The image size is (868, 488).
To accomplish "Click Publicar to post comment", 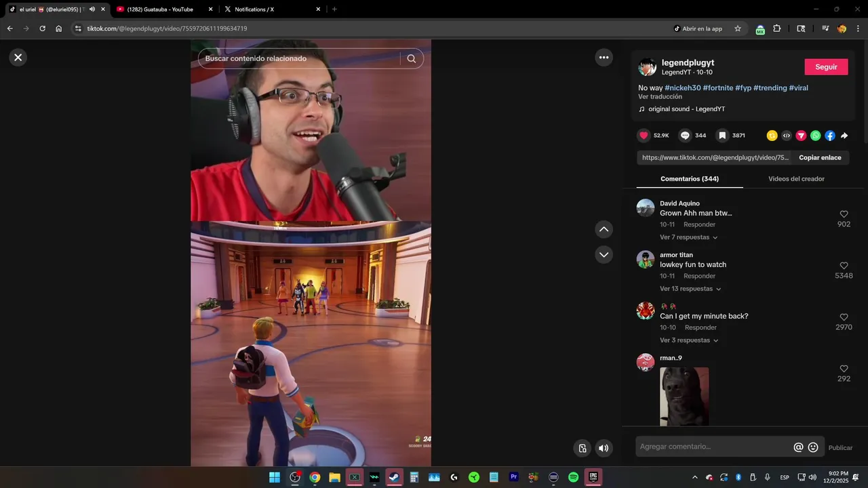I will [840, 447].
